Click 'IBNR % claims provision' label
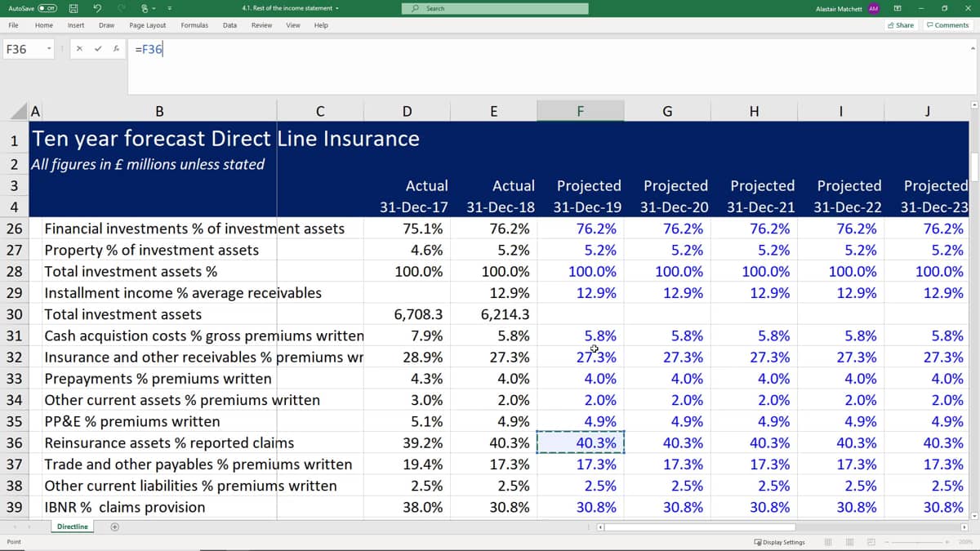980x551 pixels. click(125, 507)
